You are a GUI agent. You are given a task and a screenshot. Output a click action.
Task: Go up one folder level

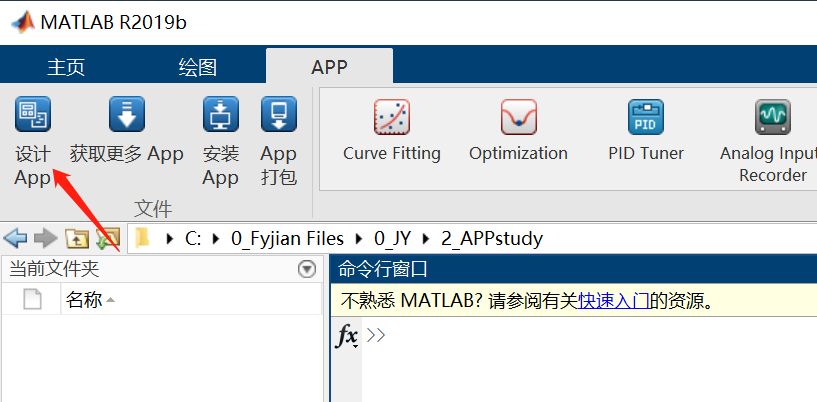77,239
